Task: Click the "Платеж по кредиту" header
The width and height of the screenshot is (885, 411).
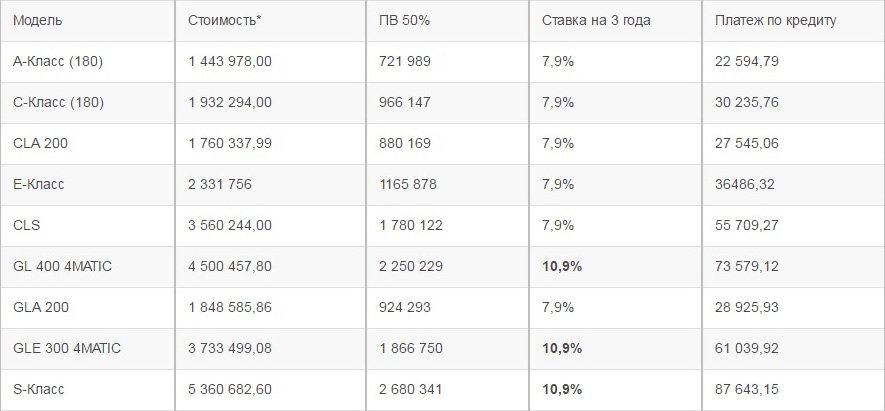Action: 776,20
